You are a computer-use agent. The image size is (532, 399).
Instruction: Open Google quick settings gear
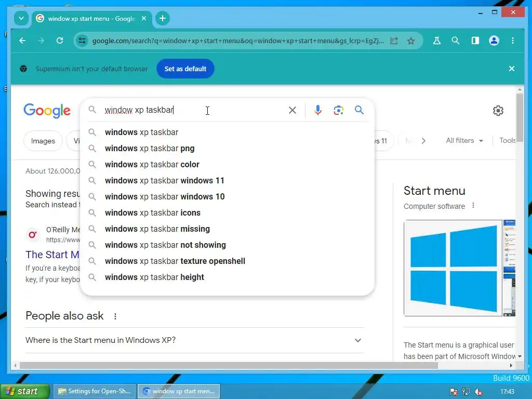498,111
